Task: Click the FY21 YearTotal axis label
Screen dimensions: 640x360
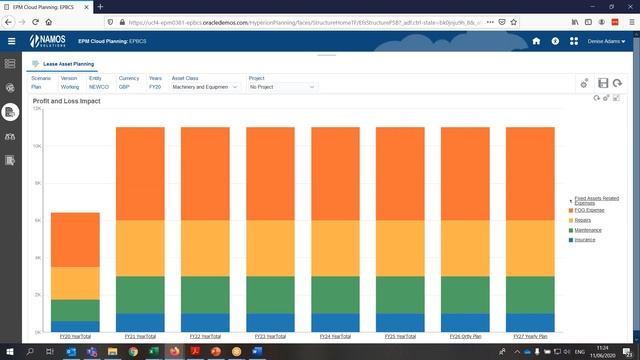Action: click(x=140, y=337)
